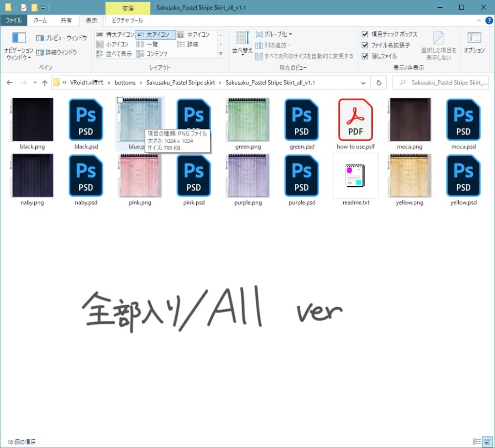
Task: Click the large icons view toggle in status bar
Action: 486,441
